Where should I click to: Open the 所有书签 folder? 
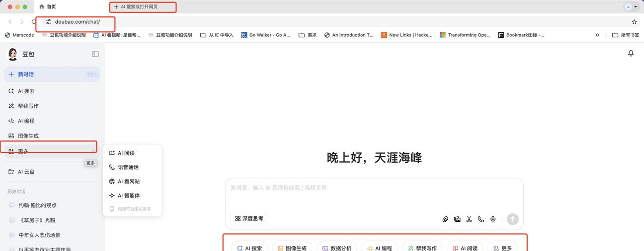(x=625, y=35)
